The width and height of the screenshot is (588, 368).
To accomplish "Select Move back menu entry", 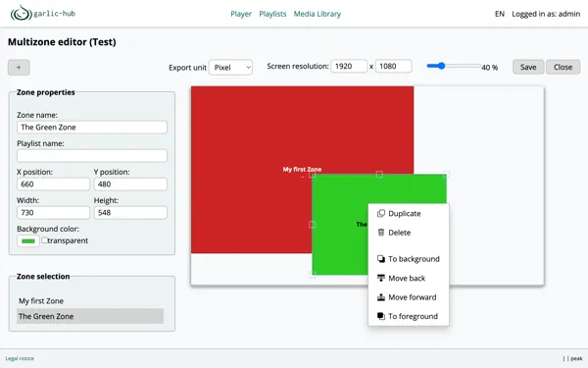I will click(409, 278).
